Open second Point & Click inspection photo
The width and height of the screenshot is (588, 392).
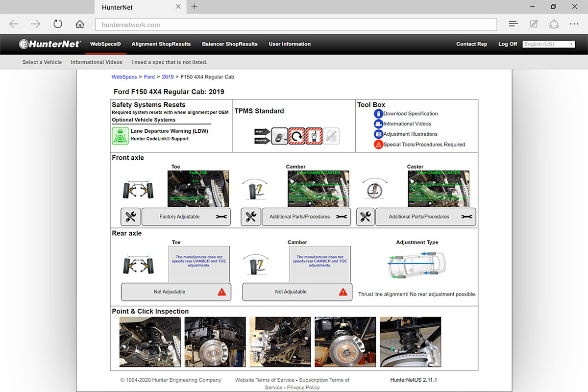coord(215,342)
